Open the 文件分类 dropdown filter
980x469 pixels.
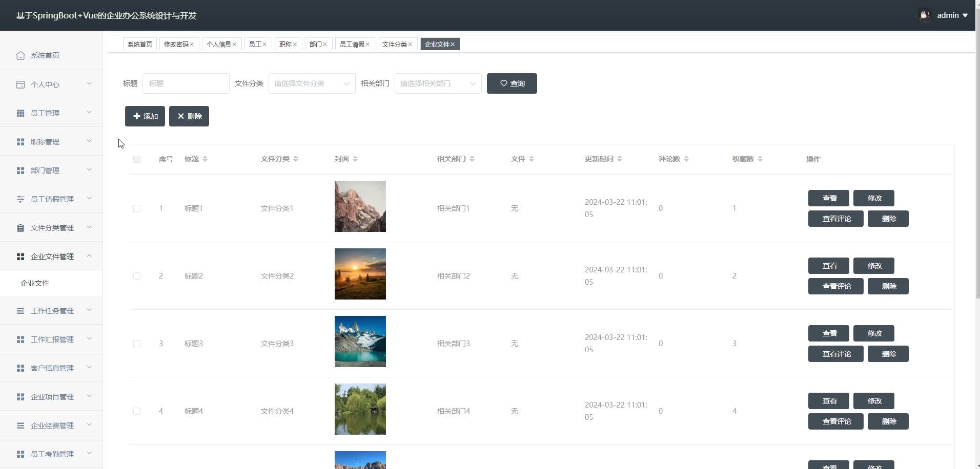tap(312, 83)
